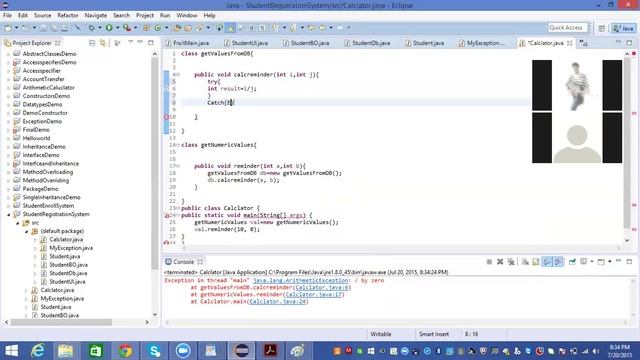The height and width of the screenshot is (360, 640).
Task: Fold the getNumericValues class at line 14
Action: [x=178, y=145]
